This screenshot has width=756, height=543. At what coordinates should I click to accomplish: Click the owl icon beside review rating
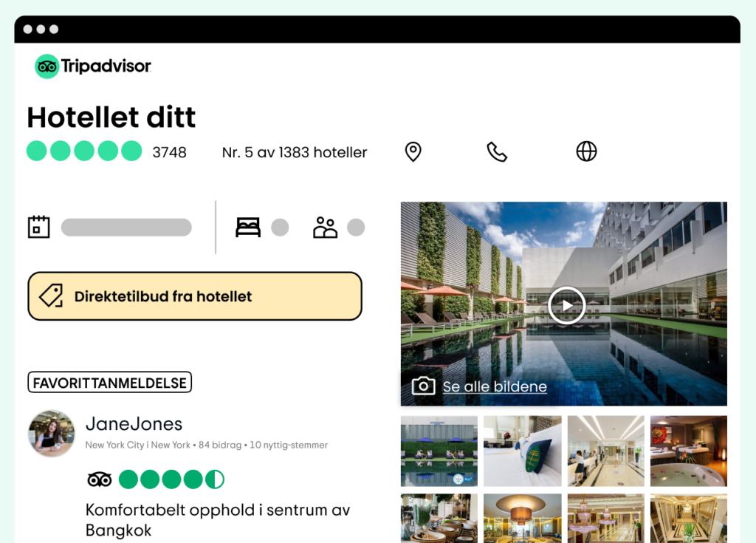click(x=100, y=479)
